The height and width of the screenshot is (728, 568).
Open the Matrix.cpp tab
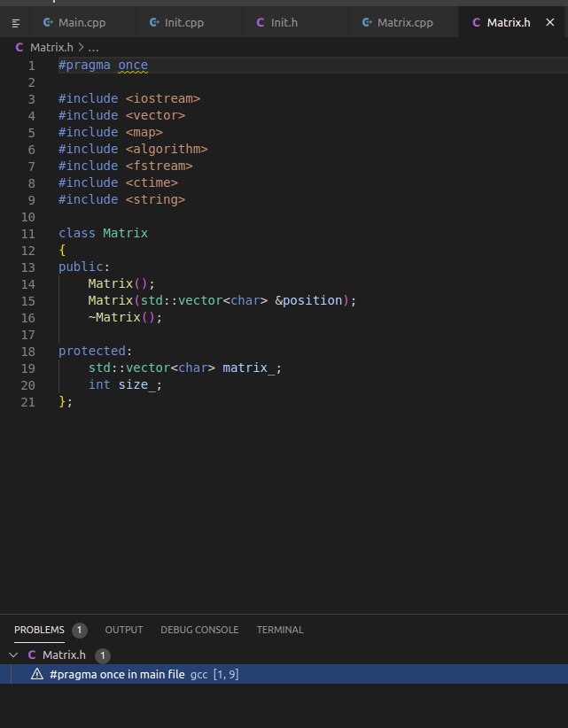(403, 22)
